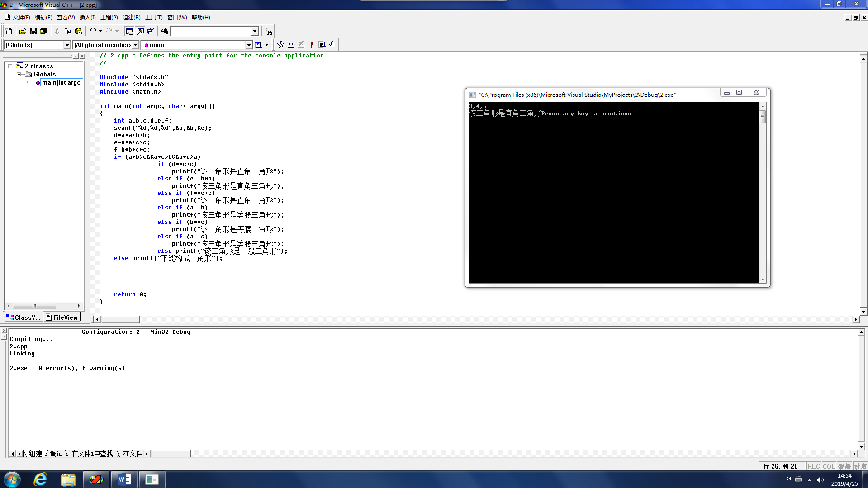
Task: Click the volume speaker tray icon
Action: pos(821,479)
